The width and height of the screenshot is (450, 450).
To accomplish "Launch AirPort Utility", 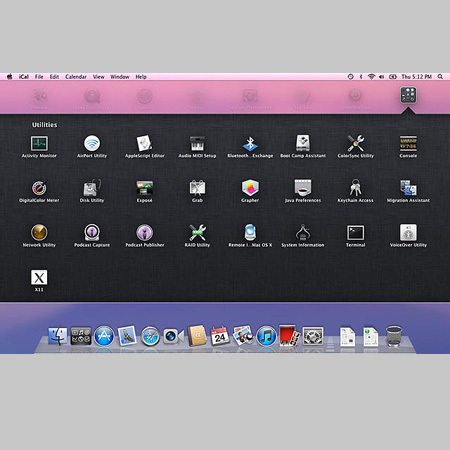I will click(92, 144).
